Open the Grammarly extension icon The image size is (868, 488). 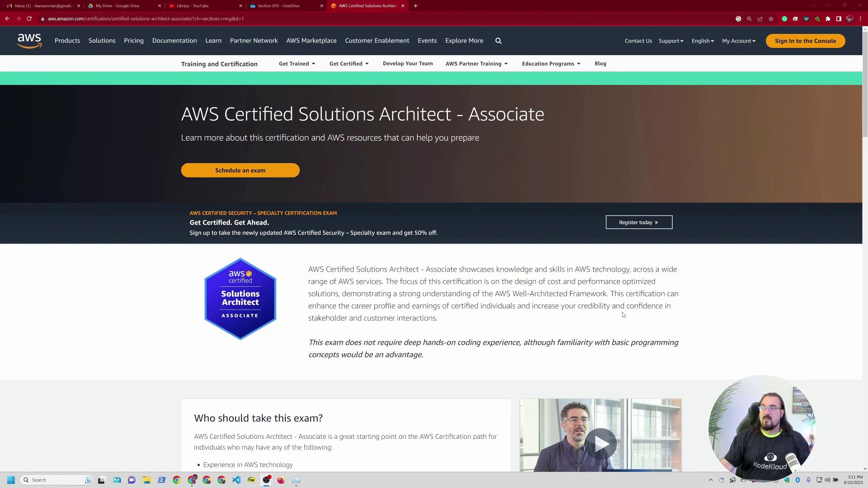[x=784, y=19]
